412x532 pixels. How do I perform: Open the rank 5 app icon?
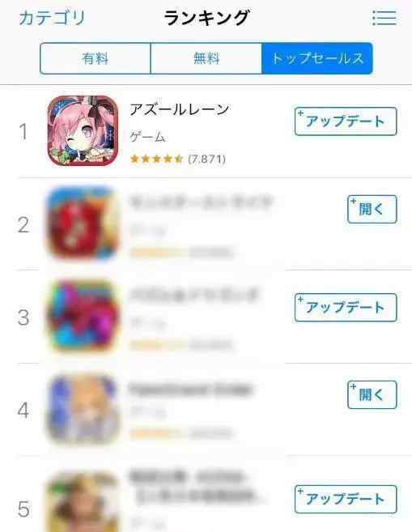[83, 502]
